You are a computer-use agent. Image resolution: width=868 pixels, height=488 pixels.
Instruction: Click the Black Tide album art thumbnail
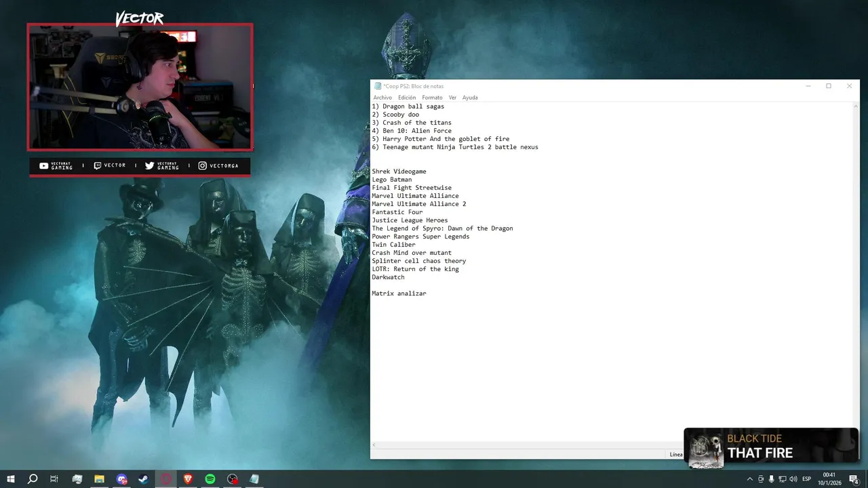[x=705, y=450]
